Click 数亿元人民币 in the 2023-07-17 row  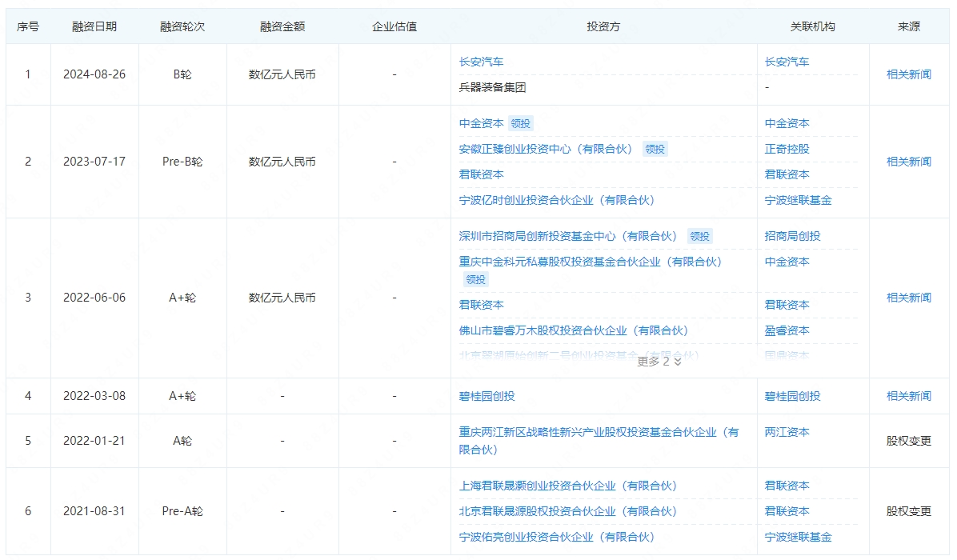(x=282, y=162)
